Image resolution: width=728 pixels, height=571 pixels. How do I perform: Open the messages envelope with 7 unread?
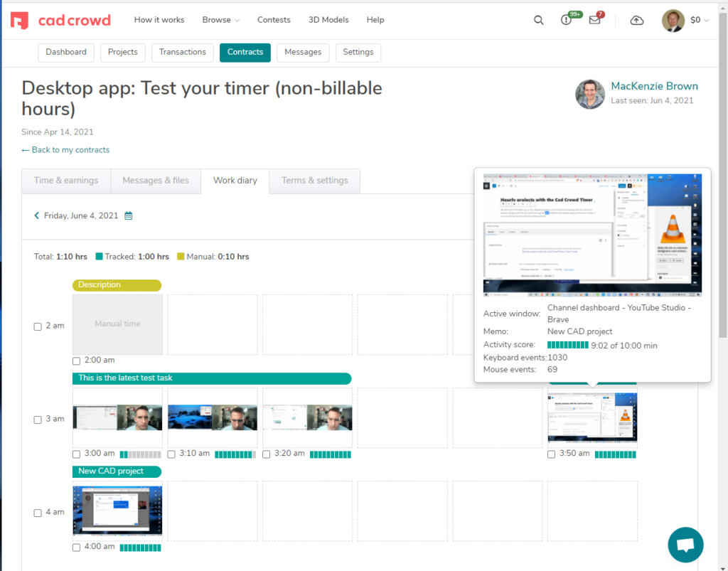click(595, 20)
